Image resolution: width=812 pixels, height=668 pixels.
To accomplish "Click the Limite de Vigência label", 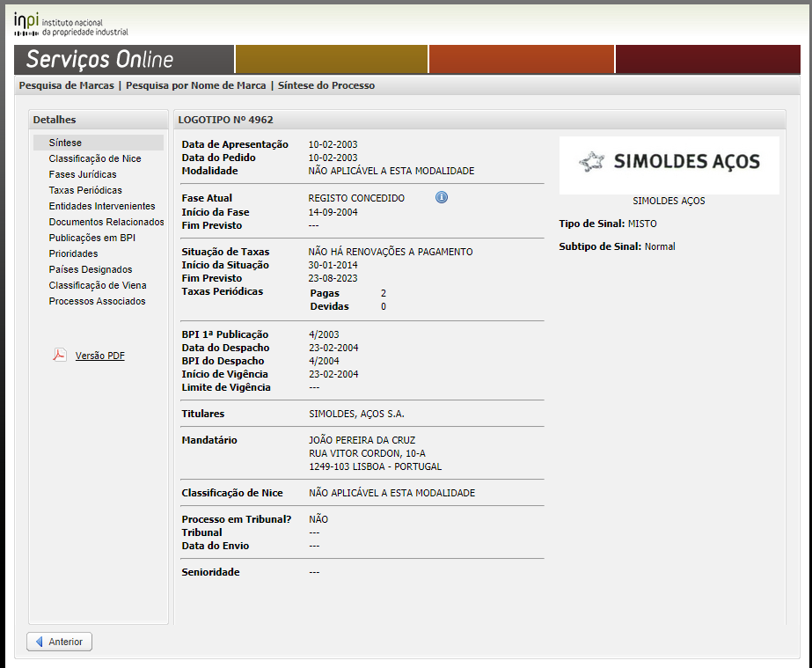I will (226, 387).
